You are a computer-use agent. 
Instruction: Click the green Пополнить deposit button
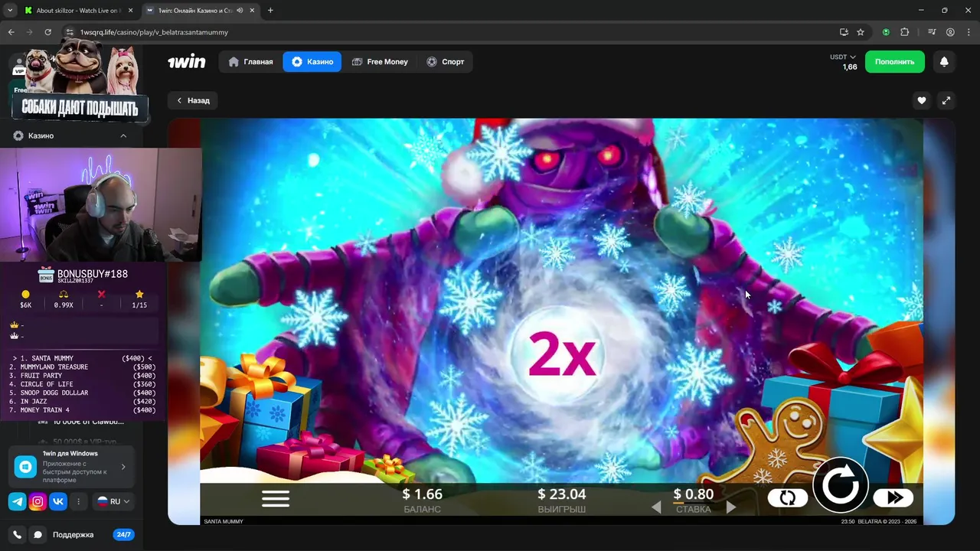[894, 62]
